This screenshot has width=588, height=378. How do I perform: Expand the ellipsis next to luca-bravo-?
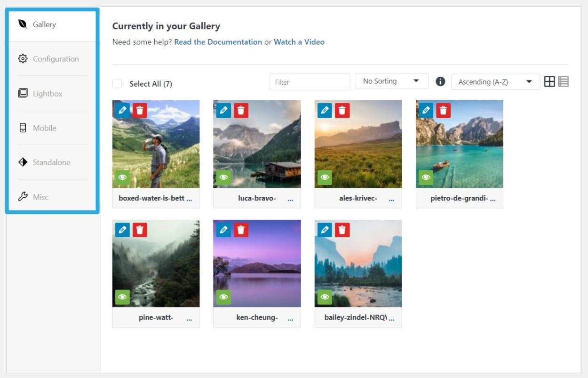click(290, 200)
